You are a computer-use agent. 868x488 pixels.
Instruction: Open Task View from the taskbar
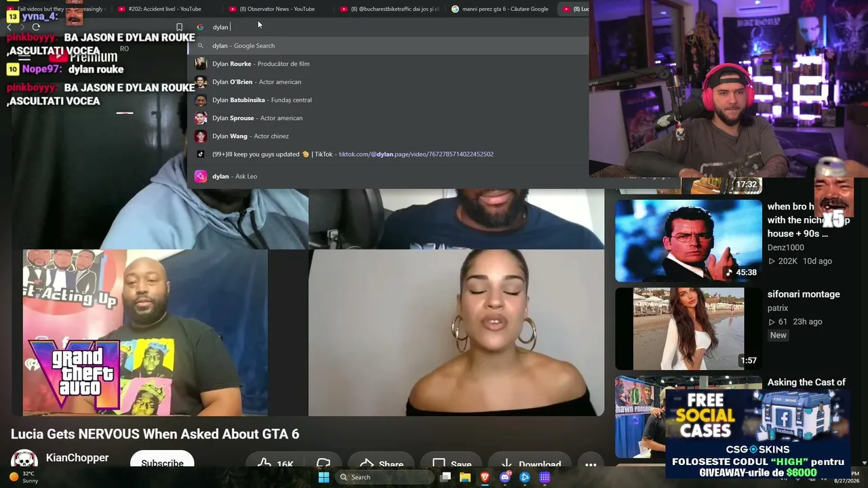coord(446,477)
